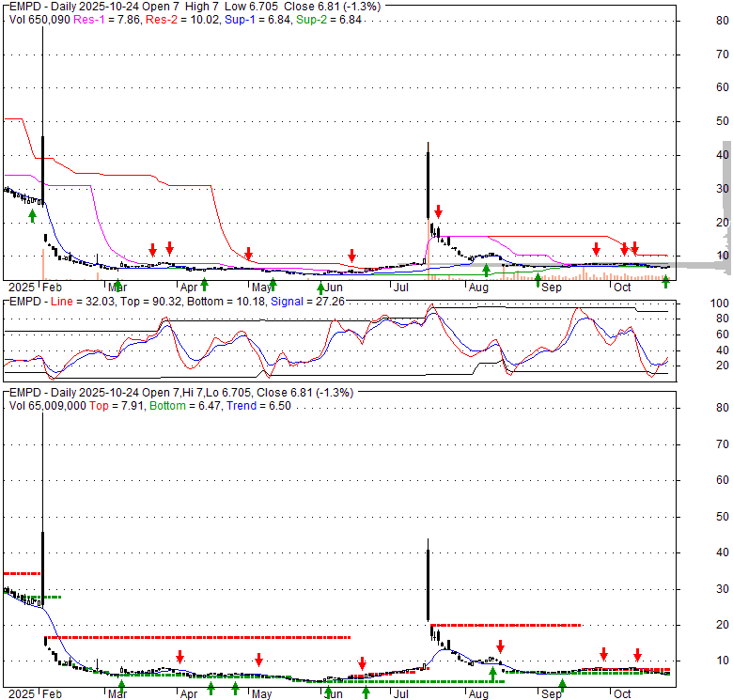Click the green buy arrow at late October, upper chart
733x700 pixels.
665,281
